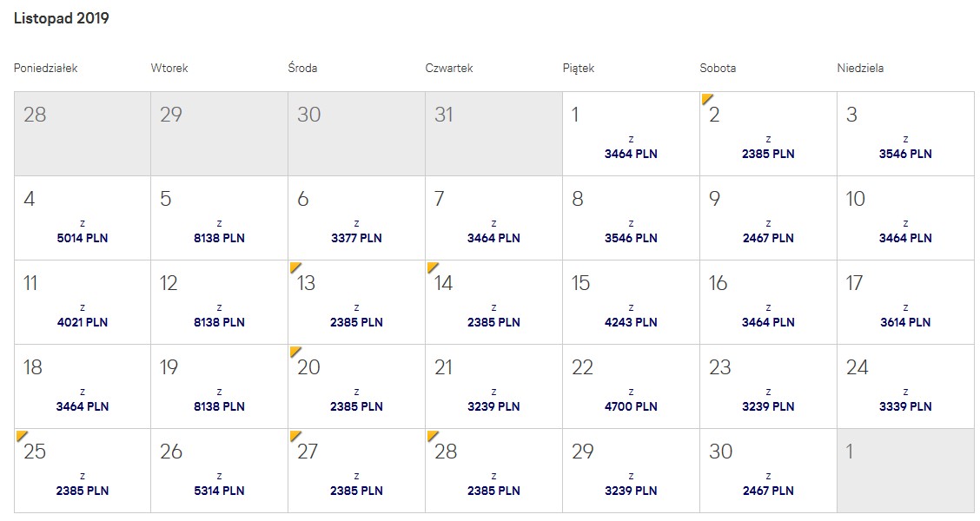Click the yellow corner marker on November 13
The image size is (980, 521).
click(295, 267)
